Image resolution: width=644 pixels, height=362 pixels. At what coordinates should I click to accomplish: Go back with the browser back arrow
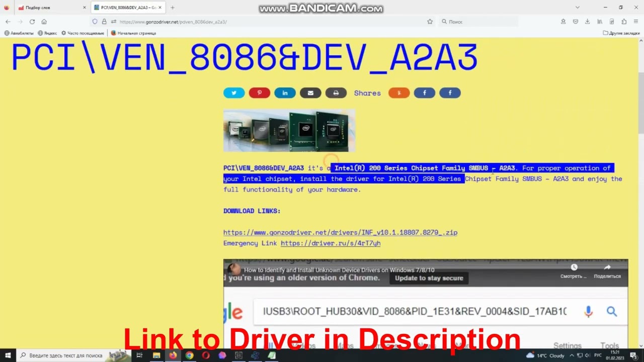pos(8,22)
